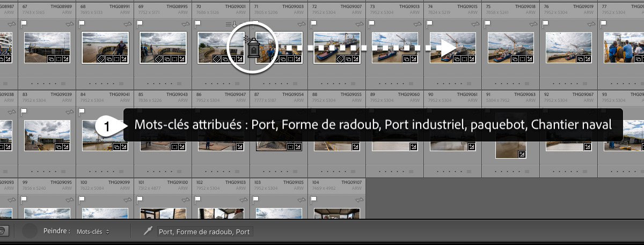The image size is (644, 245).
Task: Toggle the flag on photo THG09015
Action: (429, 24)
